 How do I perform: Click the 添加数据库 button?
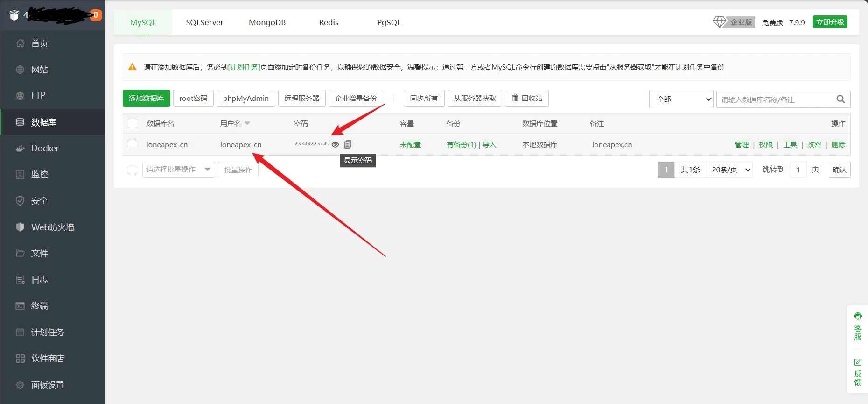[146, 99]
